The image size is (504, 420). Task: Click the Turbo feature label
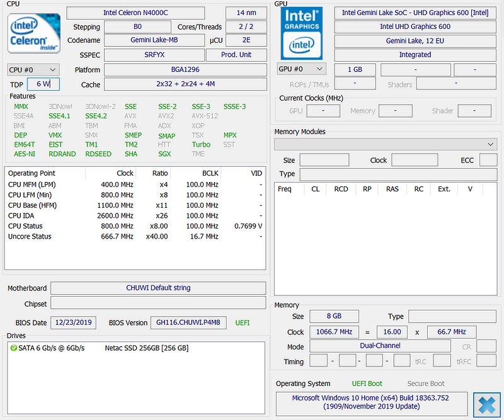point(201,145)
